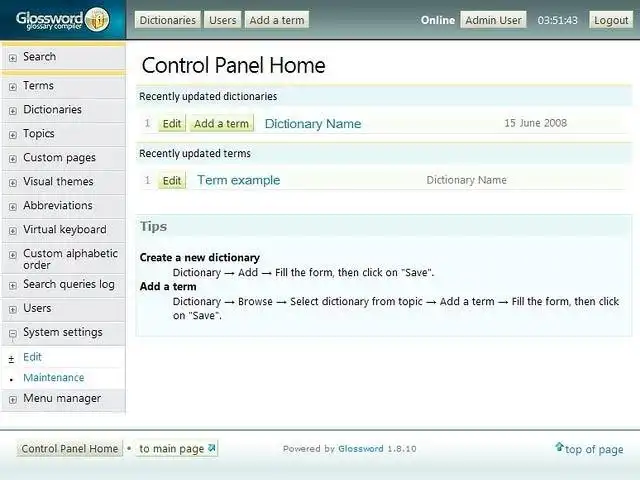Expand the Custom pages section

tap(13, 159)
